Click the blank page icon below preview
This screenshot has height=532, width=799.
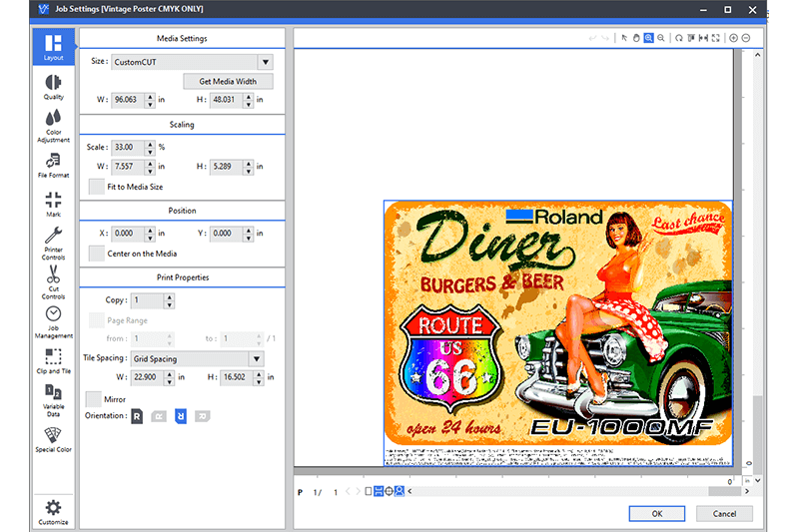tap(369, 491)
